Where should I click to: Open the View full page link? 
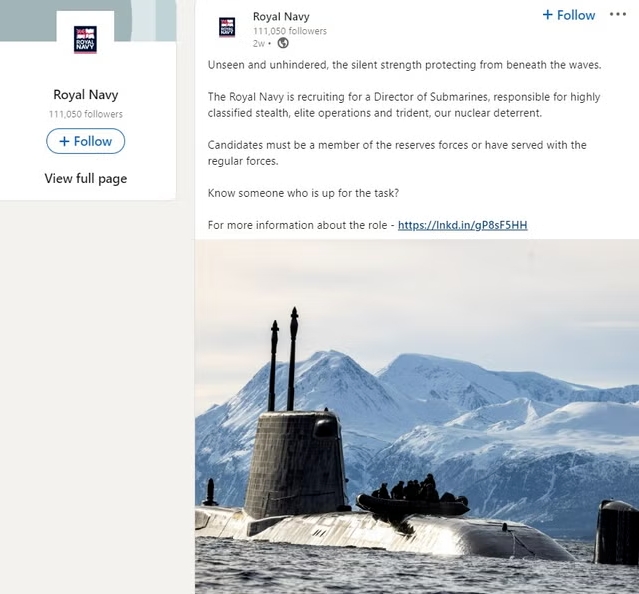(86, 178)
